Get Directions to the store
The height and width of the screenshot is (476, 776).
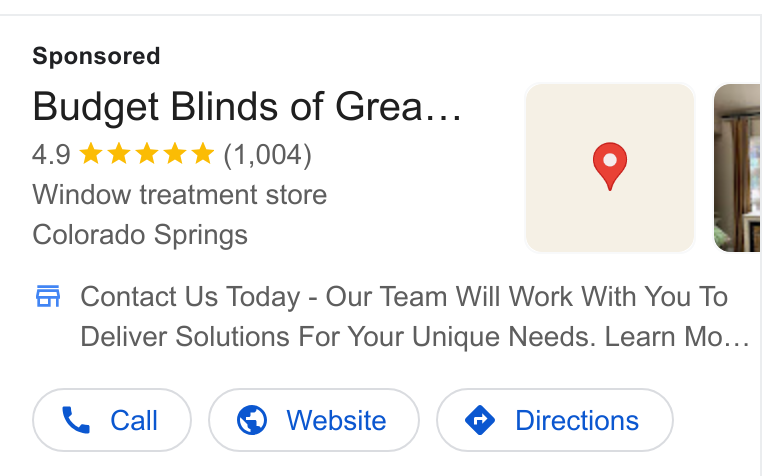tap(555, 420)
